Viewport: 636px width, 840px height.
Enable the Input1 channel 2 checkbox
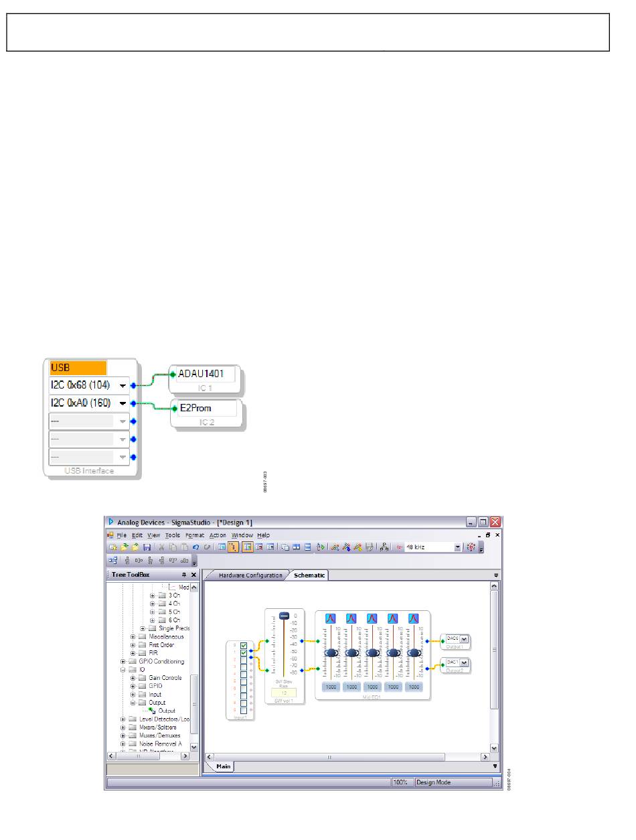(x=244, y=662)
